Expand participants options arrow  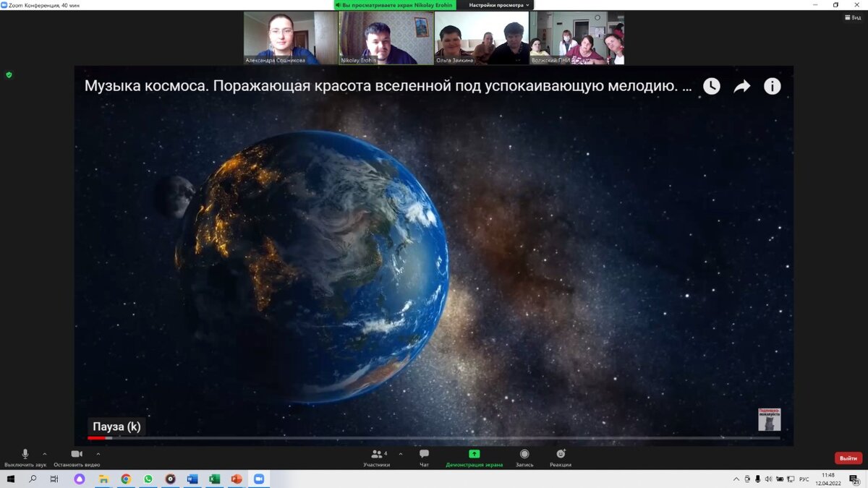(401, 454)
